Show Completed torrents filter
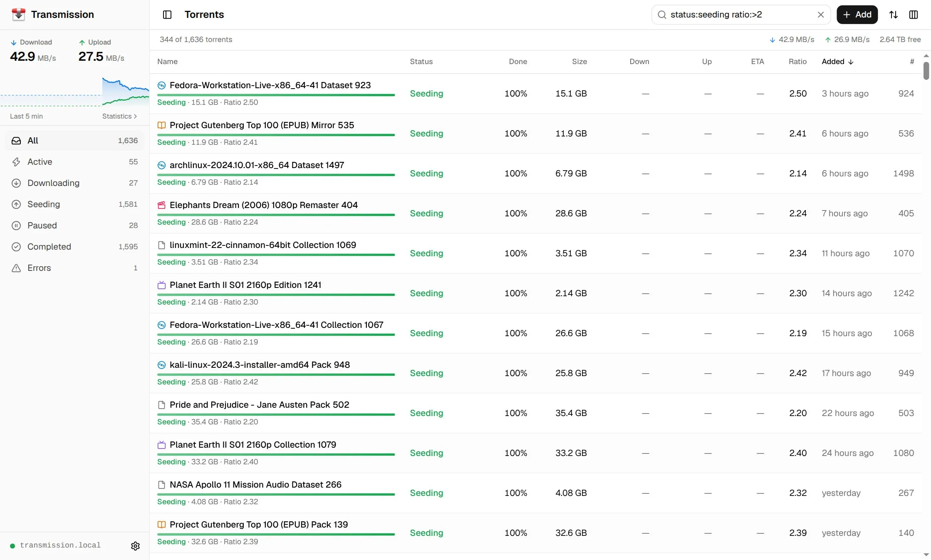This screenshot has height=560, width=931. click(74, 247)
